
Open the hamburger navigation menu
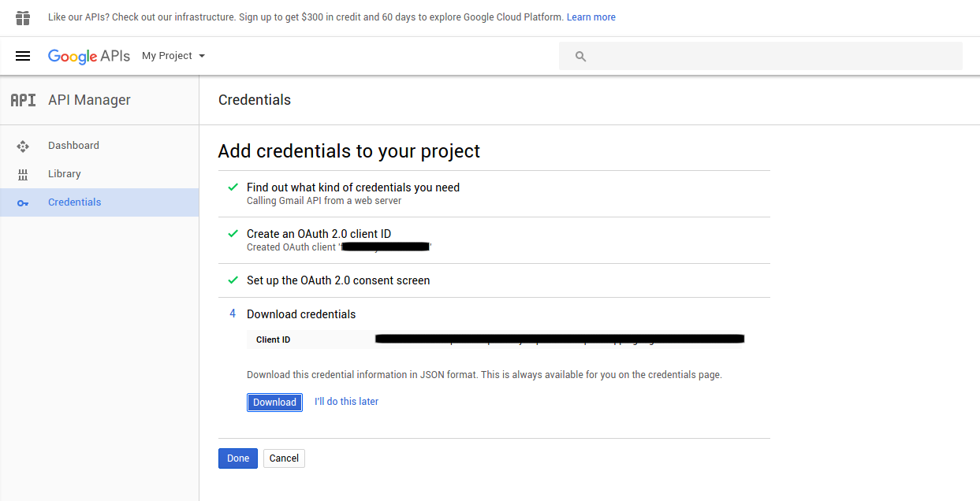[23, 56]
